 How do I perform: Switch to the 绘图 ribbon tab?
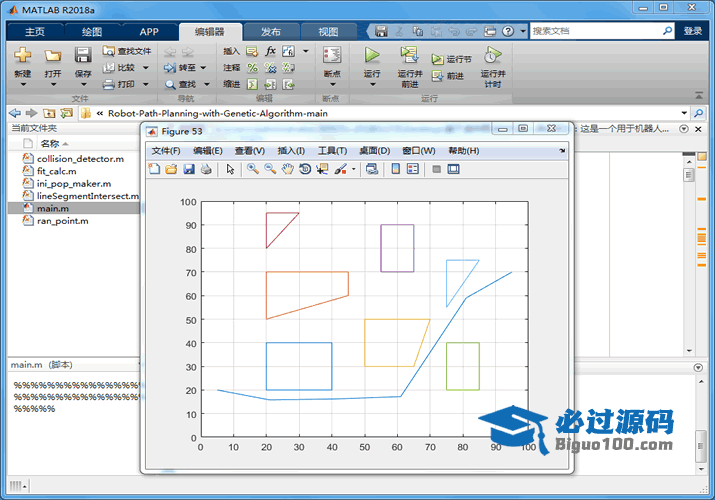pos(91,32)
